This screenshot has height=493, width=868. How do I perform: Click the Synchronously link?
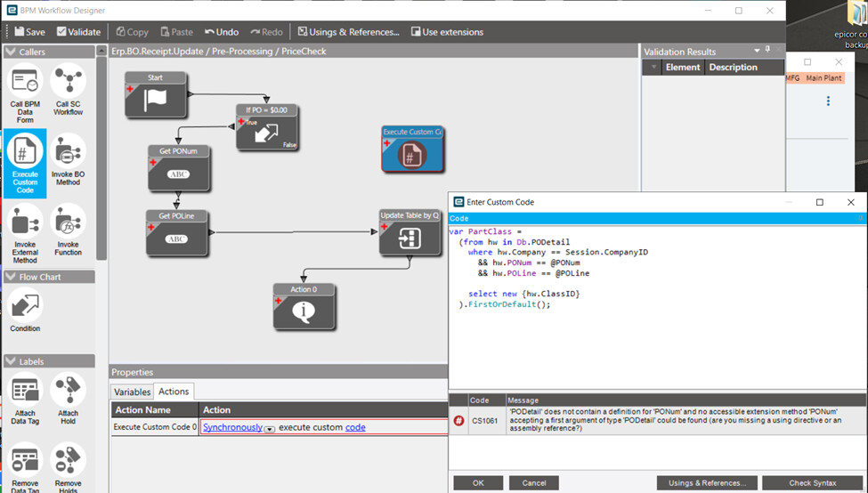pos(232,427)
